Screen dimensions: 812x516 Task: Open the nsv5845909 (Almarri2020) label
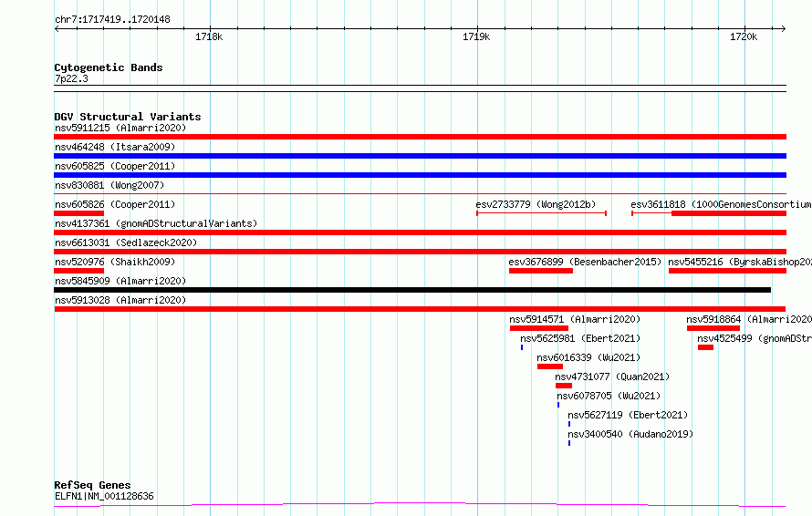[x=120, y=281]
